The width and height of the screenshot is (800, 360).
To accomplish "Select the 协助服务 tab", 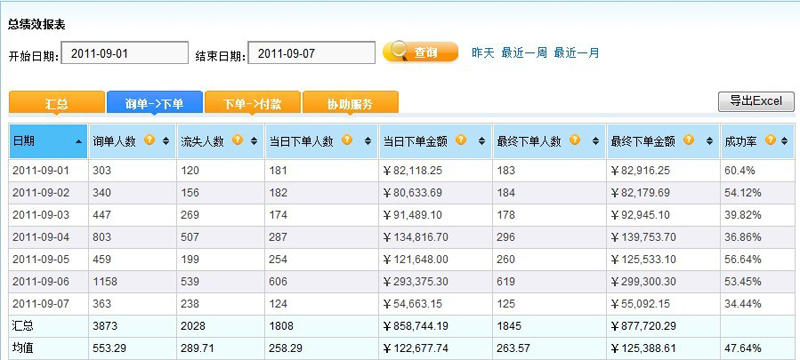I will pyautogui.click(x=351, y=103).
